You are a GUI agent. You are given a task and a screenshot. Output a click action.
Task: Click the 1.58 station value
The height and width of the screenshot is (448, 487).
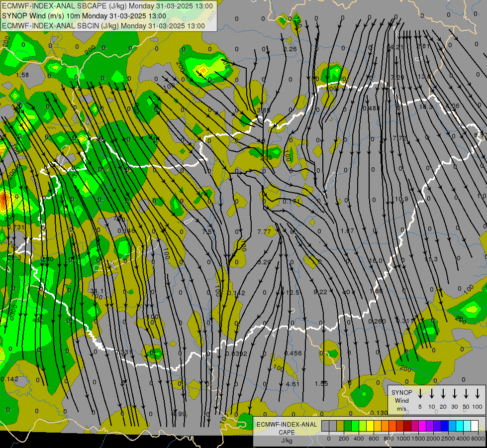(x=22, y=75)
